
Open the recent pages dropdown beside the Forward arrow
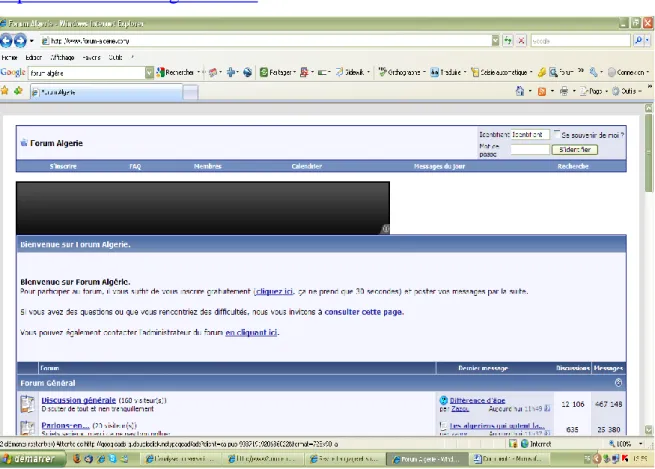pos(31,41)
